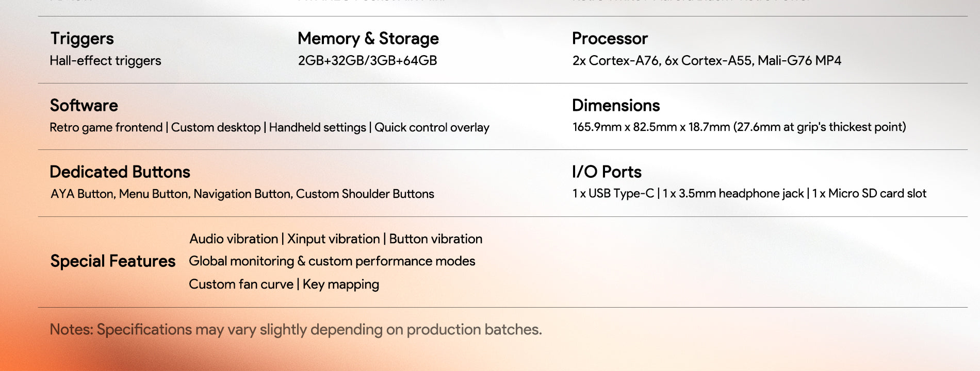The width and height of the screenshot is (980, 371).
Task: Click the Memory & Storage heading
Action: tap(368, 39)
